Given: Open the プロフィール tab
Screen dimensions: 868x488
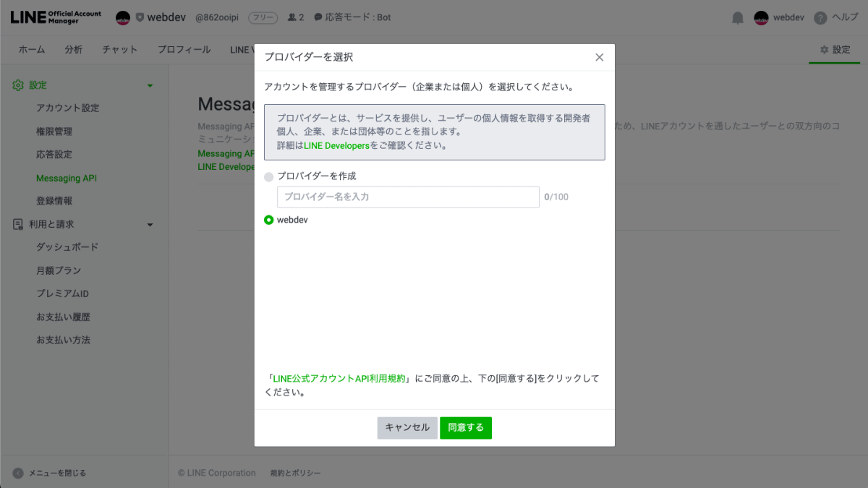Looking at the screenshot, I should pos(184,50).
